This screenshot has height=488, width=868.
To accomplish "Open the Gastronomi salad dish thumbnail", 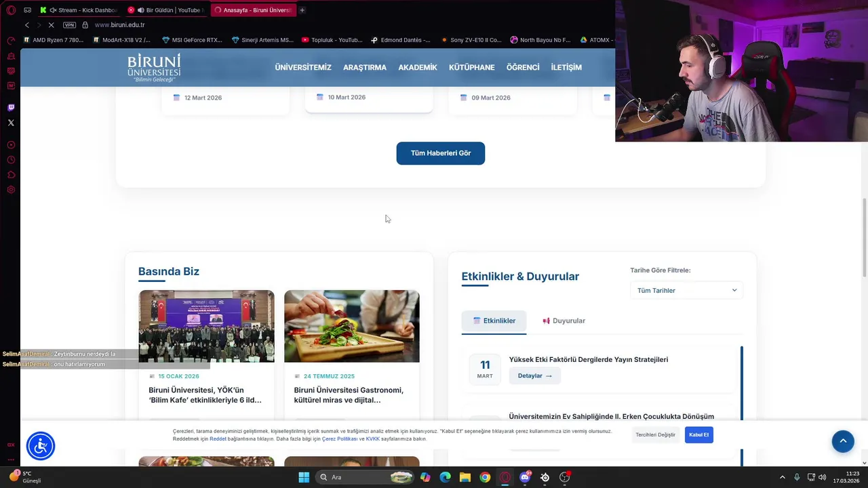I will [x=352, y=326].
